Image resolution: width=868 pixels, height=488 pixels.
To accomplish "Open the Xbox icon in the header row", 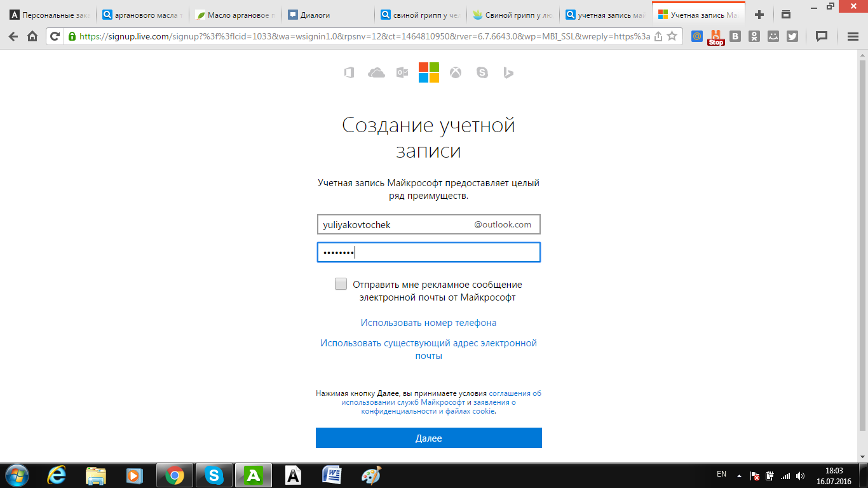I will tap(455, 72).
